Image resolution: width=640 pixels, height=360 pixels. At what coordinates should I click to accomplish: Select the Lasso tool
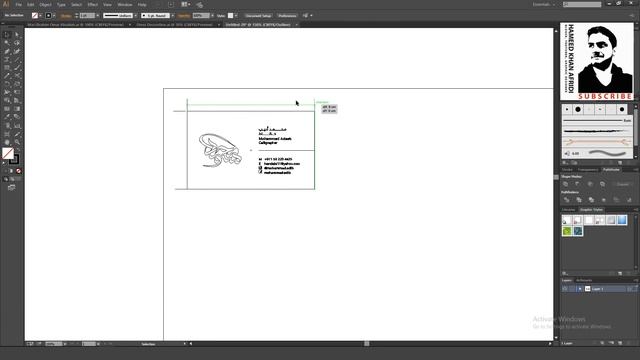17,42
